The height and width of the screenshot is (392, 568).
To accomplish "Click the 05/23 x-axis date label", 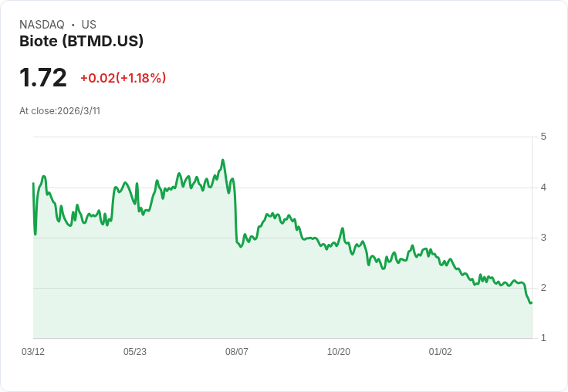I will click(x=135, y=352).
